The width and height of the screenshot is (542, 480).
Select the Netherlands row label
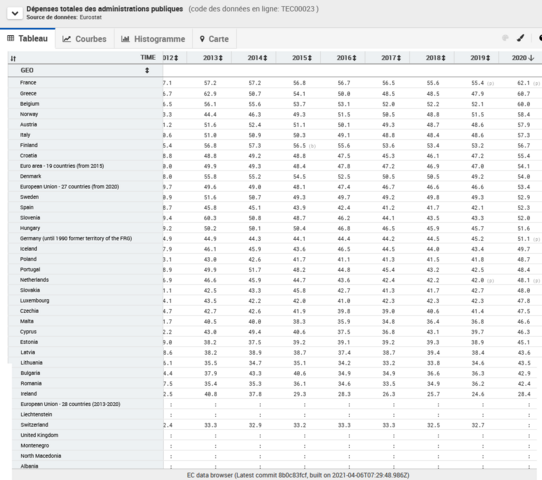pos(34,280)
